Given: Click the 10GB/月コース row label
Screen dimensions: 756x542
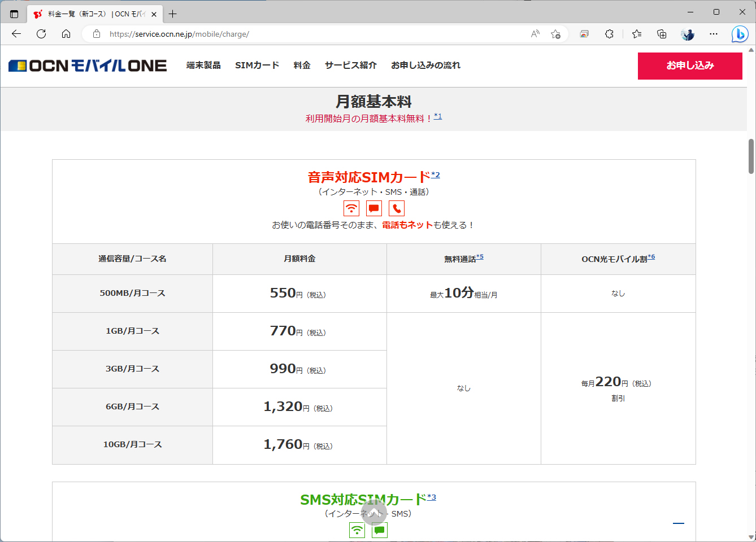Looking at the screenshot, I should click(133, 445).
